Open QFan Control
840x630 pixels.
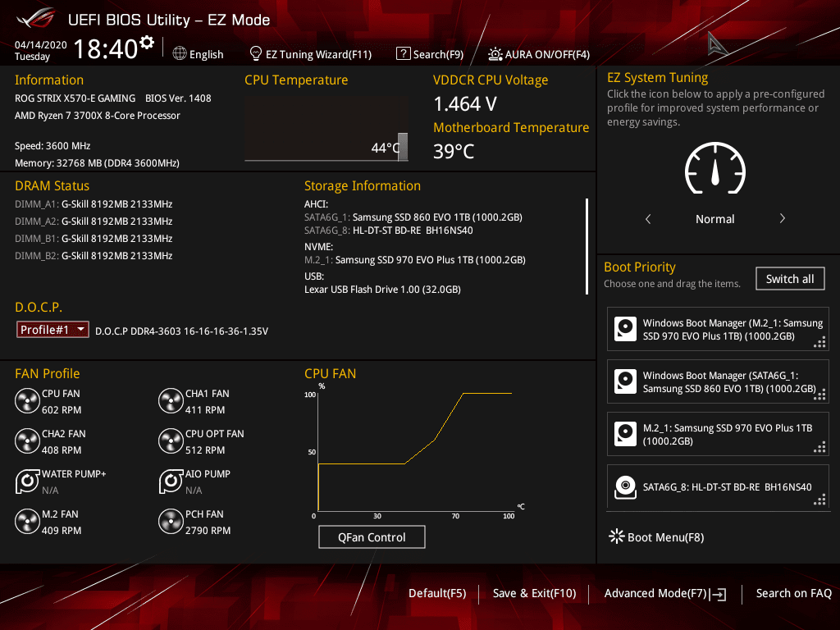(x=372, y=536)
